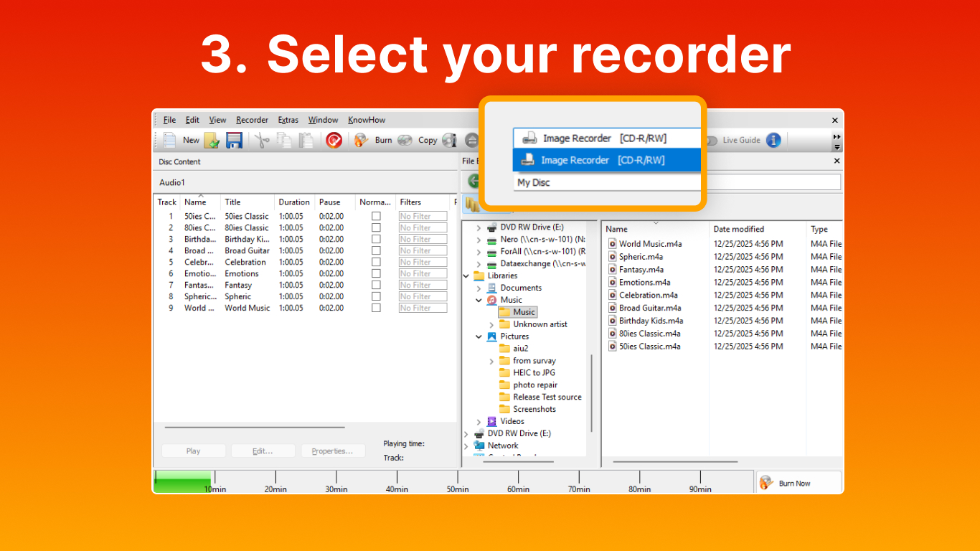Tick Normalize checkbox for World Music track
Viewport: 980px width, 551px height.
[376, 308]
